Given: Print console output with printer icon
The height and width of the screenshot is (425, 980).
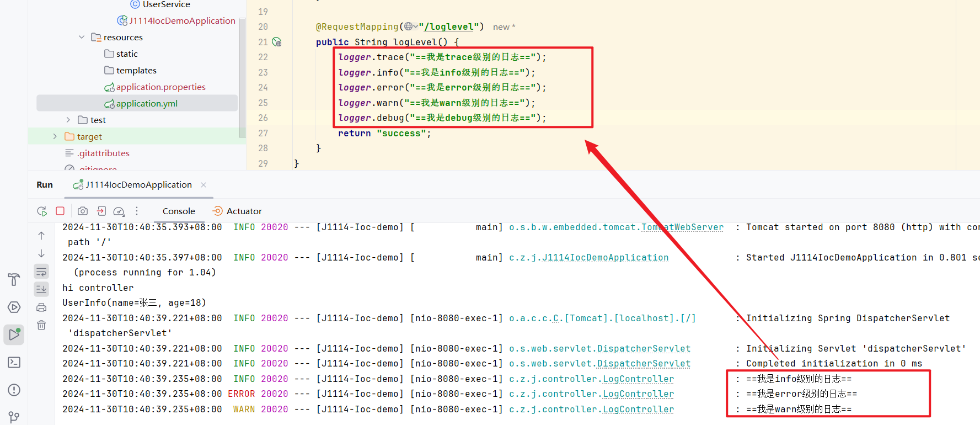Looking at the screenshot, I should pyautogui.click(x=41, y=307).
